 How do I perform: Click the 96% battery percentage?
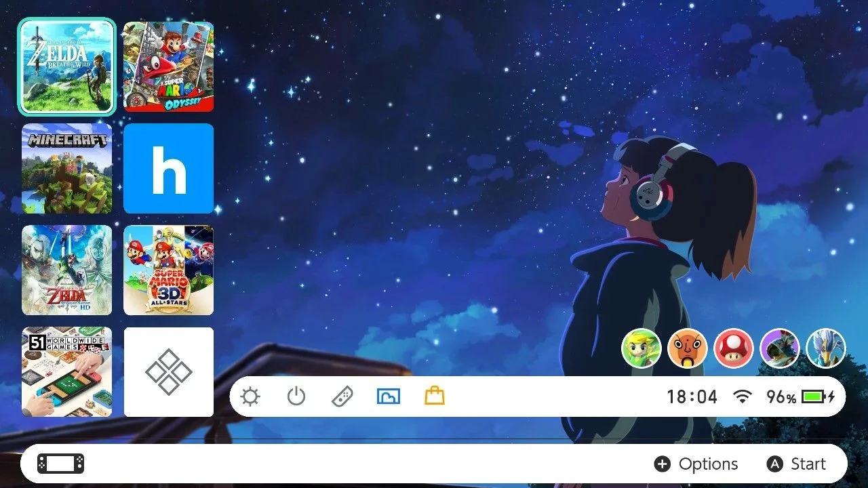pyautogui.click(x=781, y=396)
